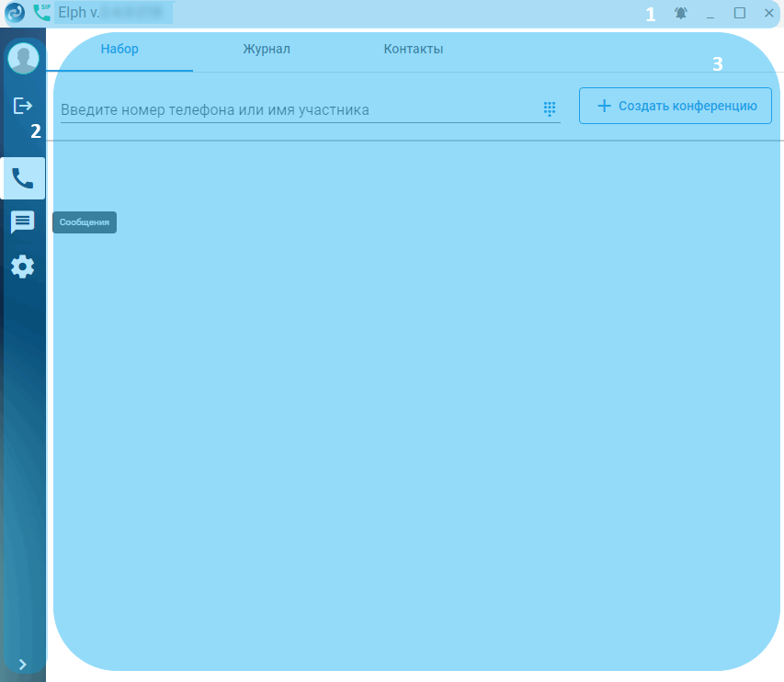Image resolution: width=784 pixels, height=682 pixels.
Task: Close the Elph window
Action: click(x=769, y=13)
